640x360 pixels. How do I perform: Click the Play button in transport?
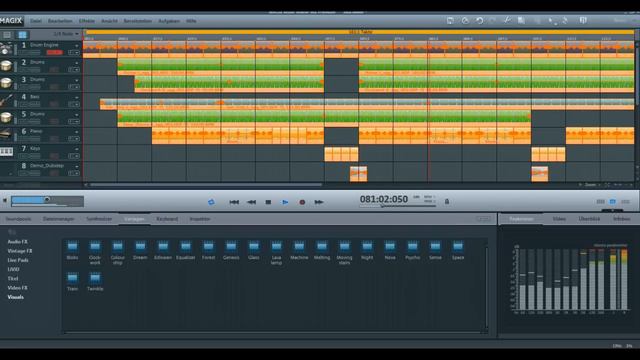coord(285,202)
